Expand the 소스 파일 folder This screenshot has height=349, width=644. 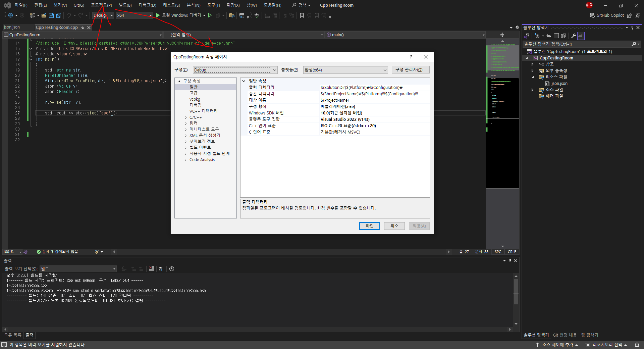(x=532, y=90)
